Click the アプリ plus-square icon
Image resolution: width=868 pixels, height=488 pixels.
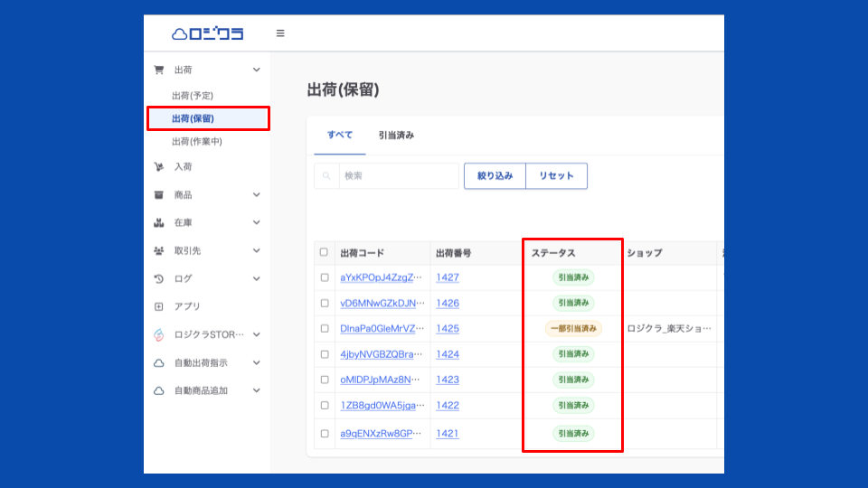pos(159,306)
